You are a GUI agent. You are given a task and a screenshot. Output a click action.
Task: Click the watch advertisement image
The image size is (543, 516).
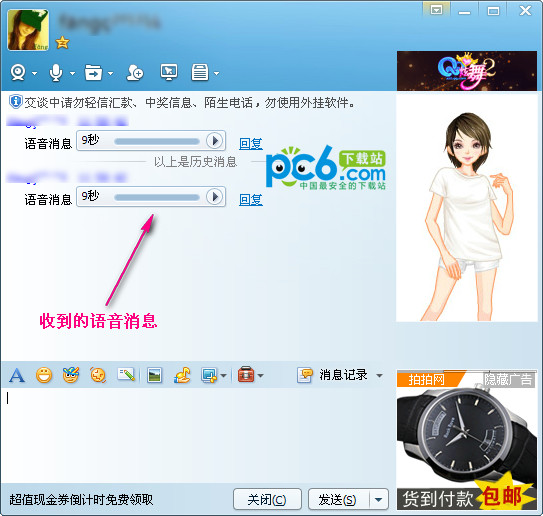(x=466, y=441)
